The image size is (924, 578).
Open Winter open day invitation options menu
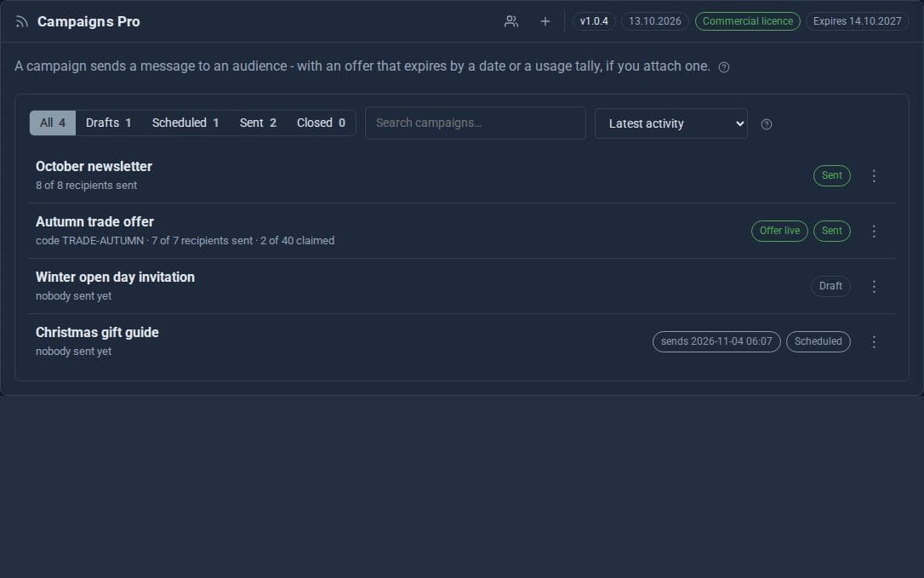874,287
